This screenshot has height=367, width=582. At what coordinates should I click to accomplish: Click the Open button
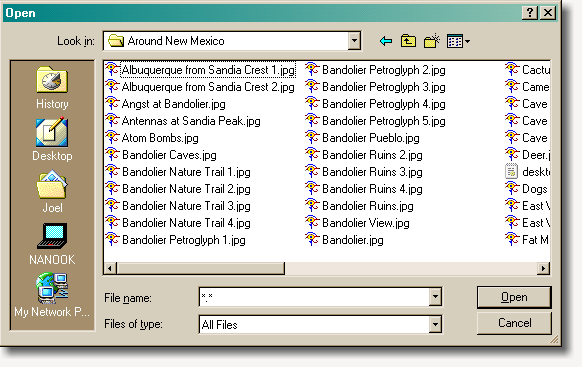click(514, 297)
